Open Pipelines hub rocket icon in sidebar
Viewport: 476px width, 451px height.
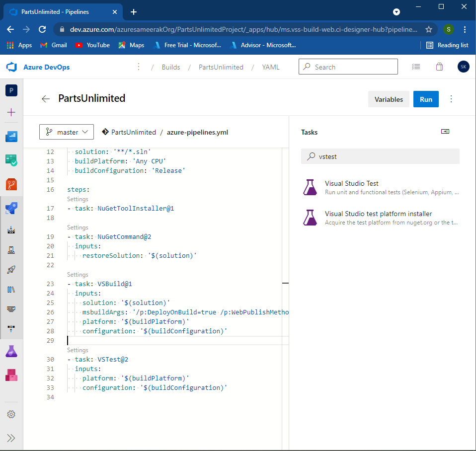(x=11, y=208)
